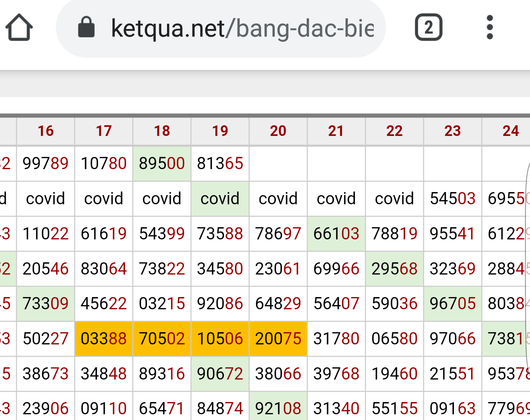This screenshot has height=420, width=530.
Task: Open the three-dot browser menu
Action: (x=489, y=27)
